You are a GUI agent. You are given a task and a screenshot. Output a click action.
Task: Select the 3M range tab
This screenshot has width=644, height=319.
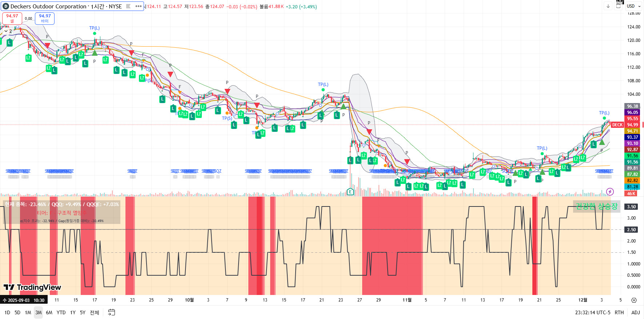(39, 312)
